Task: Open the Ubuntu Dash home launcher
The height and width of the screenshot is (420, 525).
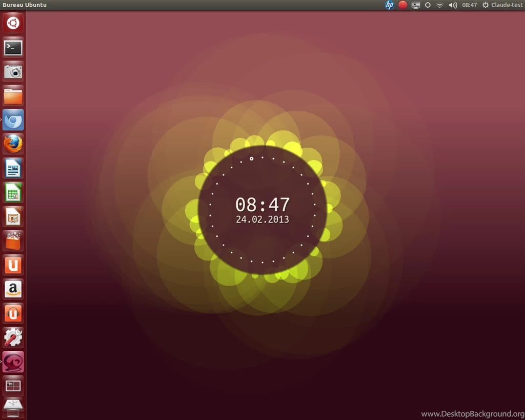Action: click(13, 24)
